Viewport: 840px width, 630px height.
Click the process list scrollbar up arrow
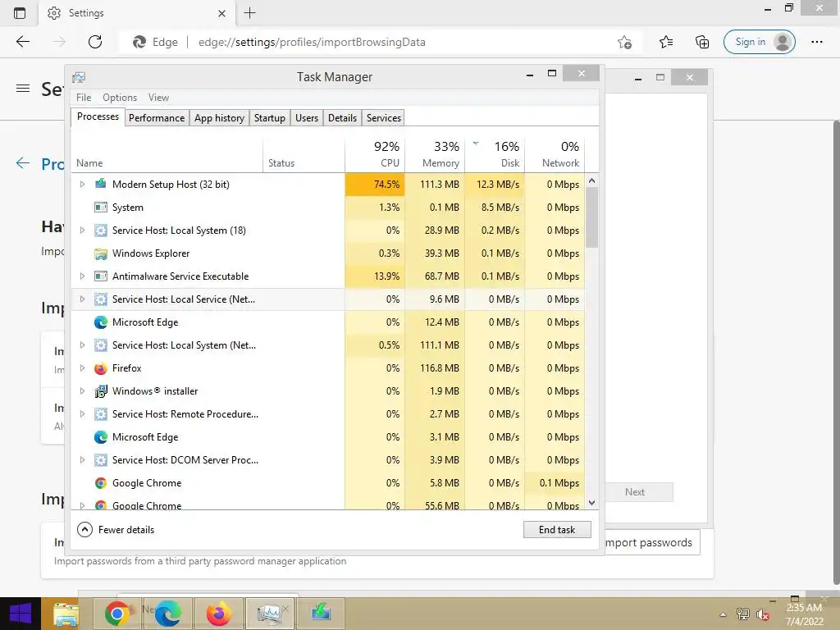click(592, 181)
